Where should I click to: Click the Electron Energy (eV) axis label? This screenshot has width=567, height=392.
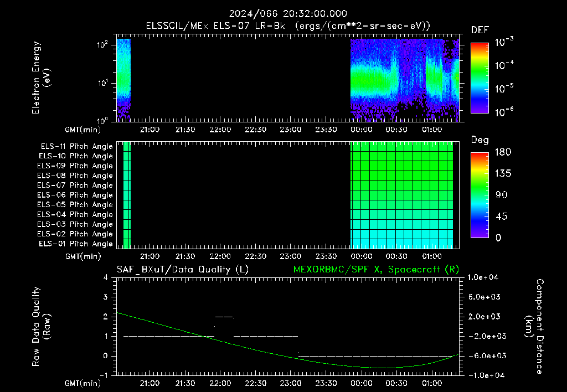(41, 78)
